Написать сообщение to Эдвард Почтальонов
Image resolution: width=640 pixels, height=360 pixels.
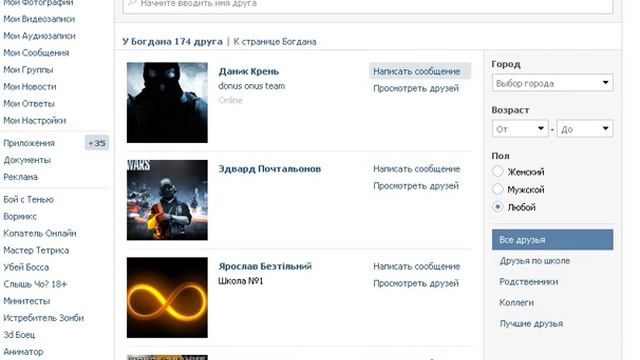(x=416, y=169)
